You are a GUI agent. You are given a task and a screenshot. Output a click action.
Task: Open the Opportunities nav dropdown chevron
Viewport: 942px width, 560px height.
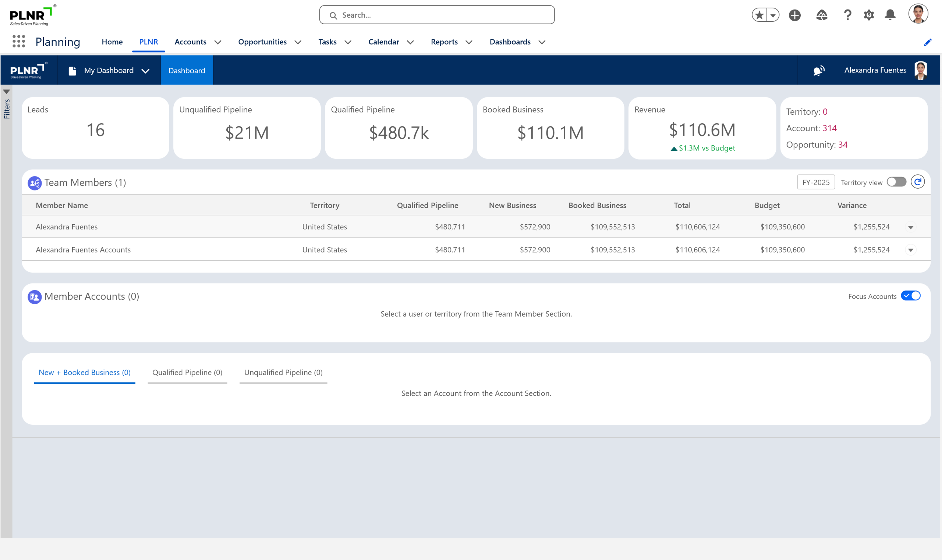point(298,42)
